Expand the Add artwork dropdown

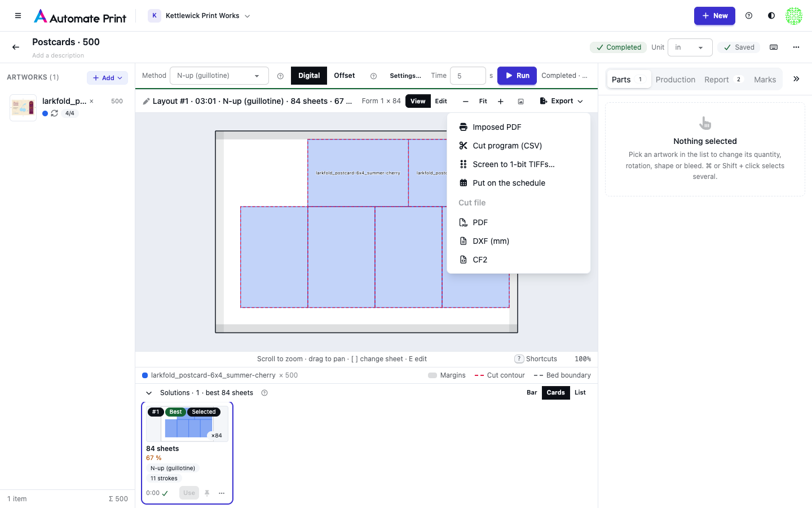click(x=107, y=78)
